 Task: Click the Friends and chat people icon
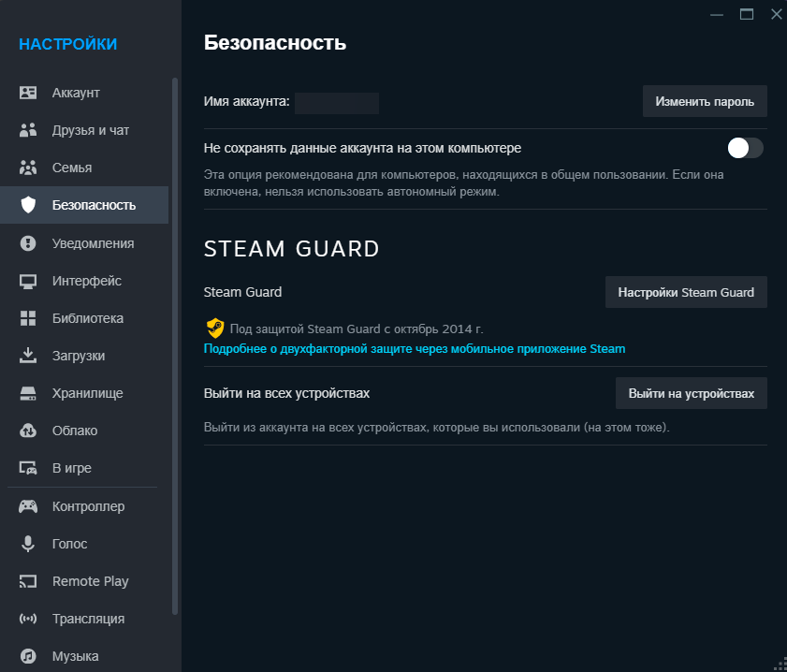tap(27, 130)
